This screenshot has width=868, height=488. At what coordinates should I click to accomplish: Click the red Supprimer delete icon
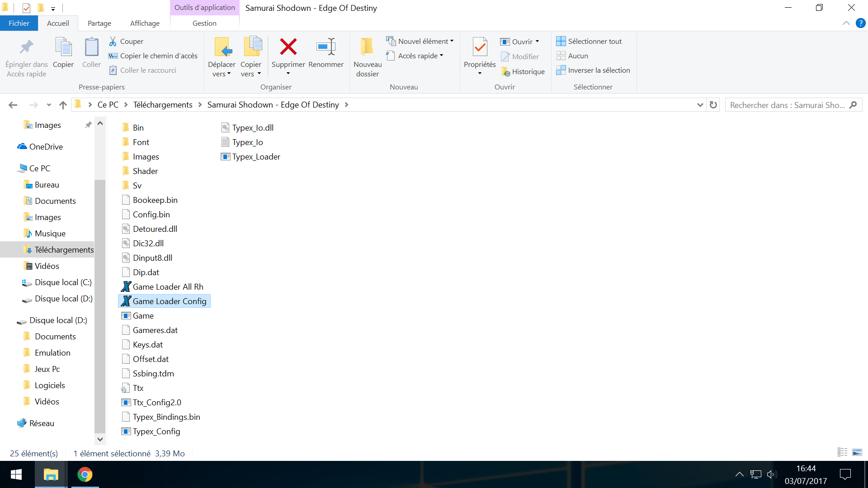pos(288,47)
